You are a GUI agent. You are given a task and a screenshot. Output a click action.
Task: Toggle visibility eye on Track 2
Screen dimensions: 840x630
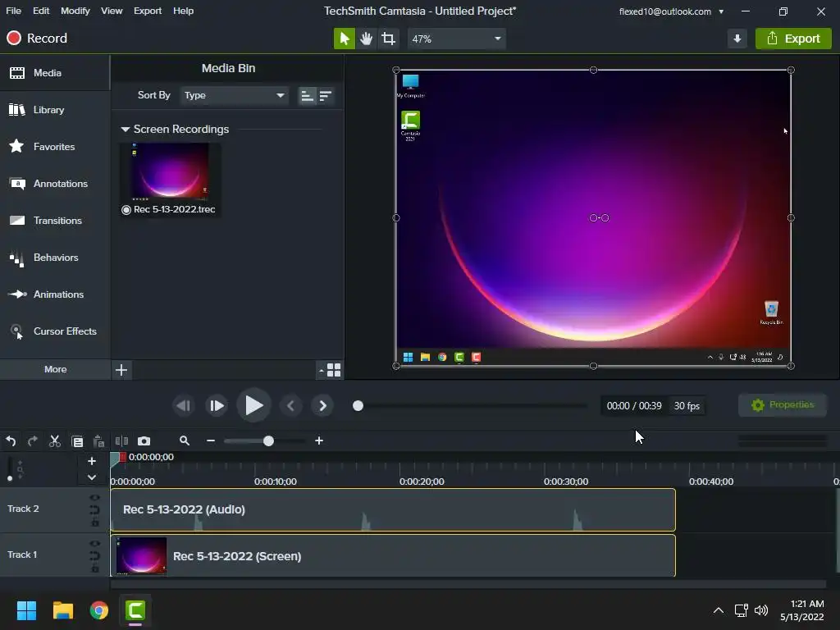[x=95, y=498]
